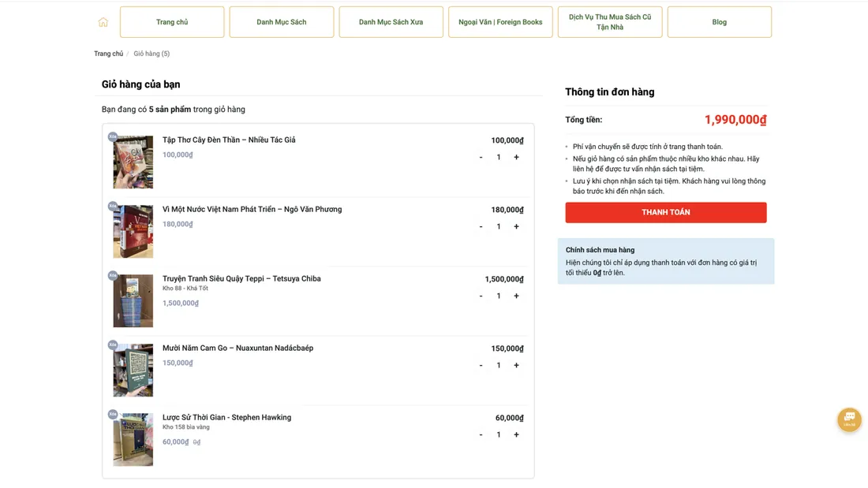The width and height of the screenshot is (868, 488).
Task: Increase quantity of Tập Thơ Cây Đèn Thần
Action: 516,157
